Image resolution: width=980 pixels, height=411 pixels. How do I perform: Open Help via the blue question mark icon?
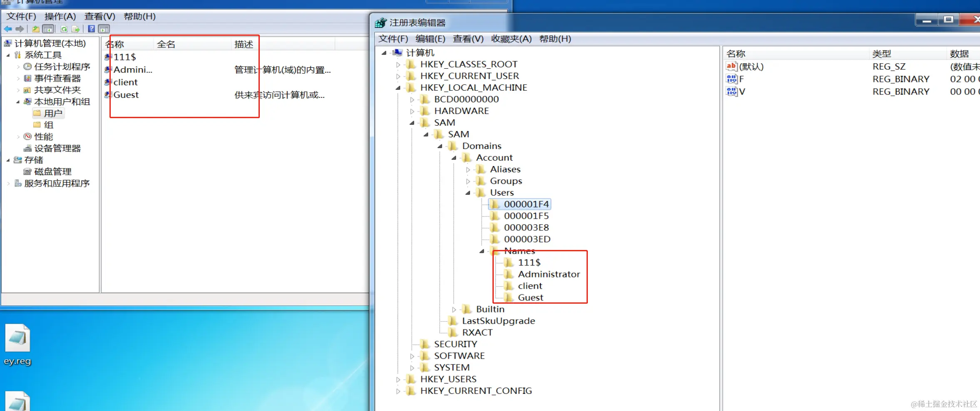tap(92, 29)
